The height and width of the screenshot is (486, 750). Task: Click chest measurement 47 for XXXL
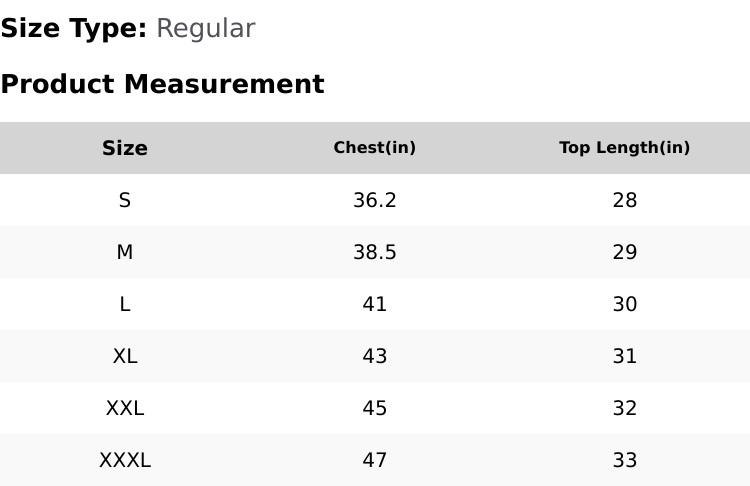point(375,461)
